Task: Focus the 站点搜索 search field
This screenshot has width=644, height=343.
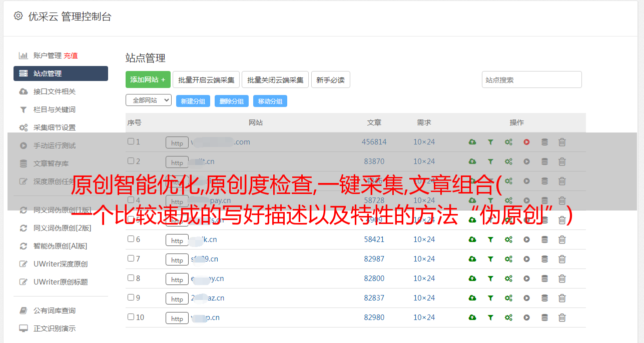Action: point(532,79)
